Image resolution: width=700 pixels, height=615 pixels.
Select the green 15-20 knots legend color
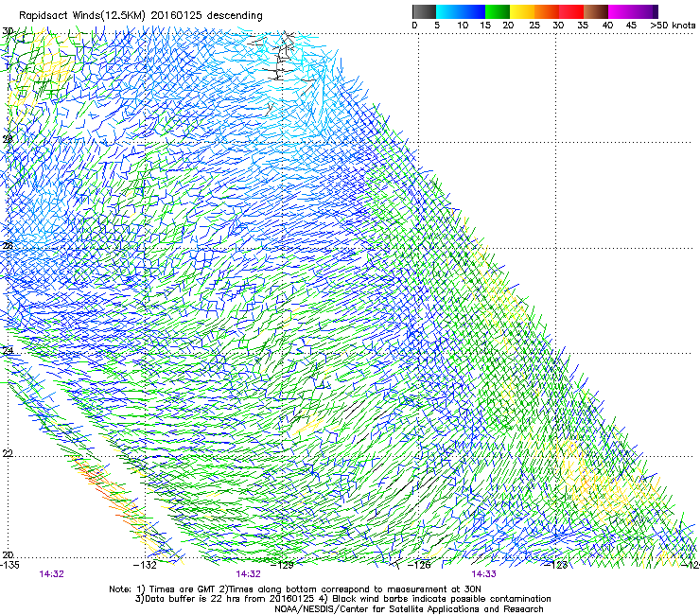(498, 11)
